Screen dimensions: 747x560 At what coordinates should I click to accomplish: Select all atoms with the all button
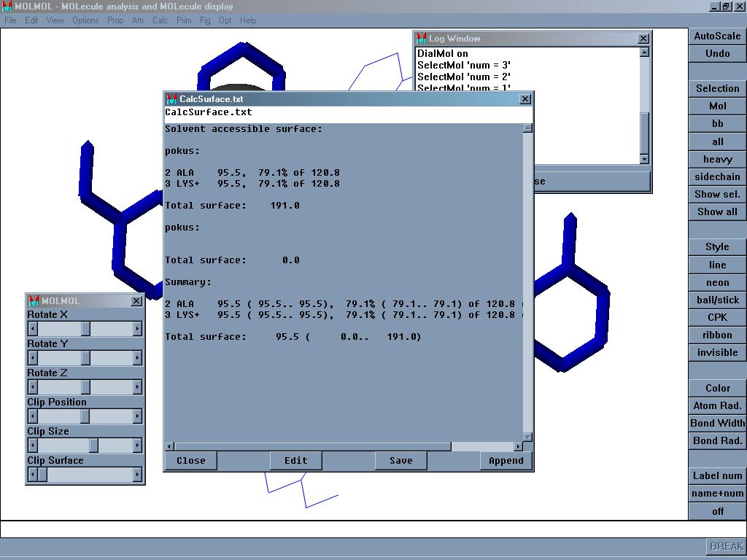pyautogui.click(x=717, y=141)
